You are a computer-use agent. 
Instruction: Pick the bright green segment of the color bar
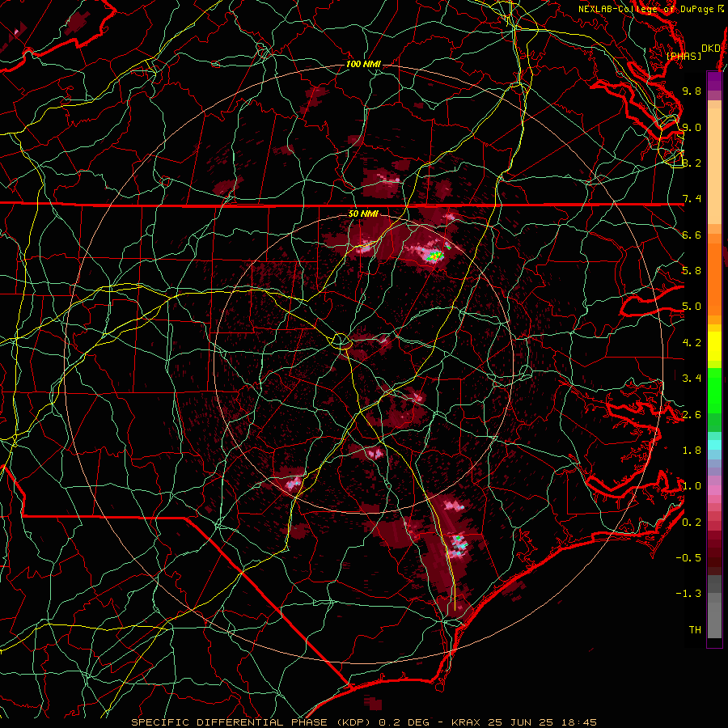[x=714, y=389]
